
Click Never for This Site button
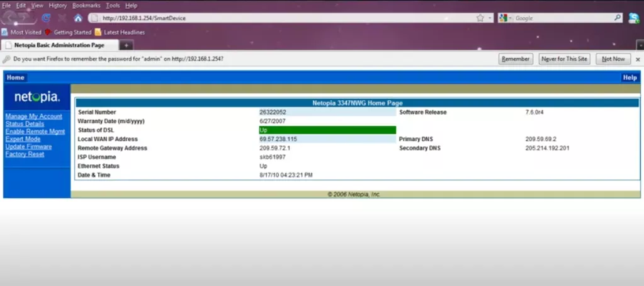tap(564, 59)
